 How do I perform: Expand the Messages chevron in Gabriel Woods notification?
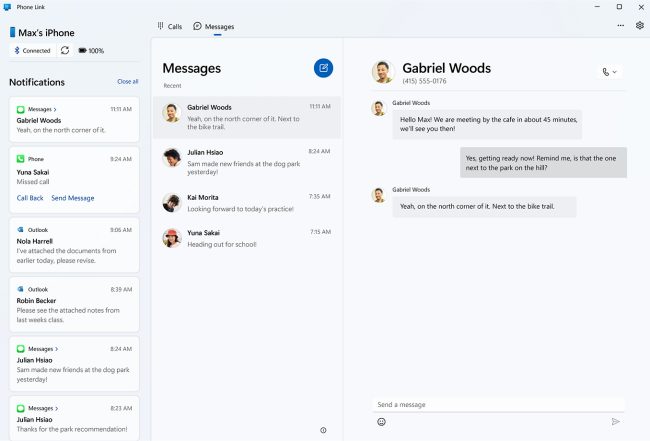pos(56,109)
